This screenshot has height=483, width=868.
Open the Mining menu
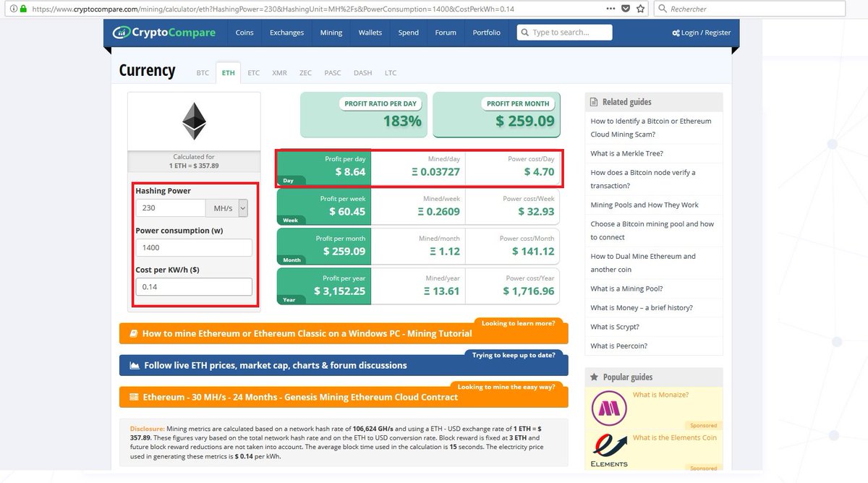click(x=331, y=33)
